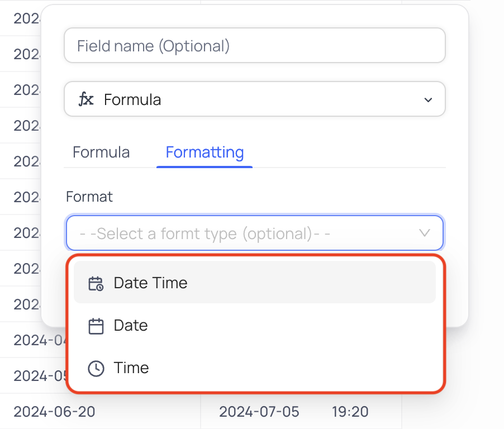504x429 pixels.
Task: Switch to the Formula tab
Action: [101, 152]
